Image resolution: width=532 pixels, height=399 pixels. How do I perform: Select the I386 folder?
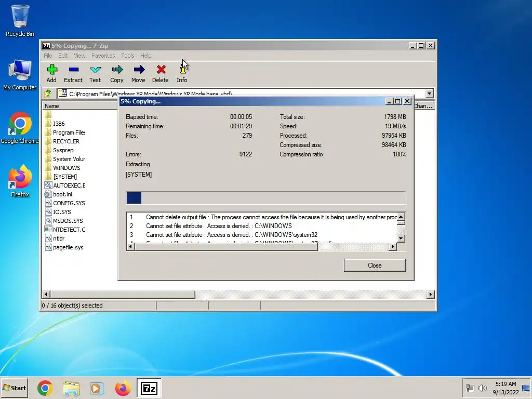click(x=59, y=124)
